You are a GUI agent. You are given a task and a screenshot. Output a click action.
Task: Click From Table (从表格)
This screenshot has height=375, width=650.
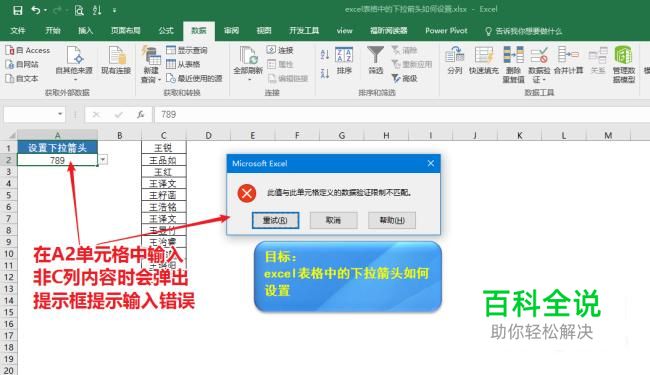[x=183, y=64]
